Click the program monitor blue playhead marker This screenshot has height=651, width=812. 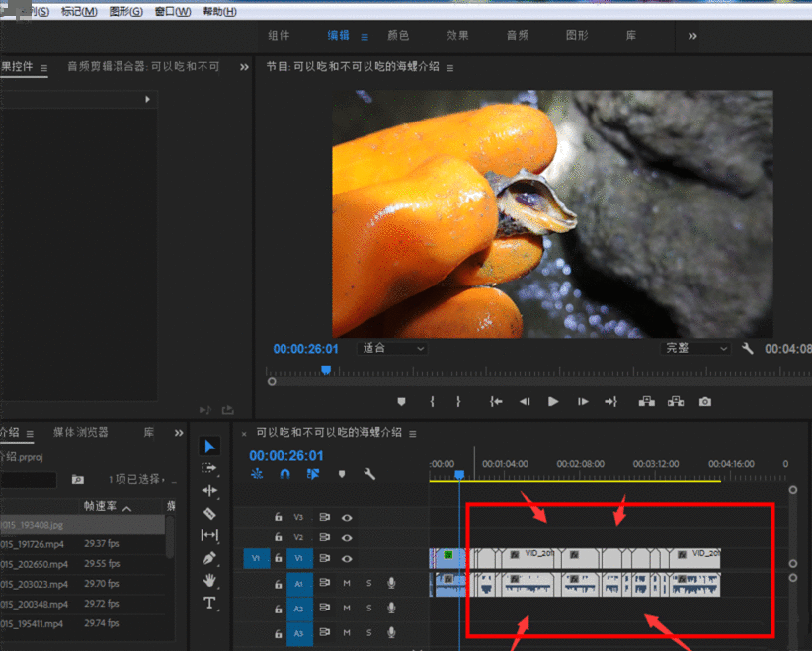tap(326, 369)
